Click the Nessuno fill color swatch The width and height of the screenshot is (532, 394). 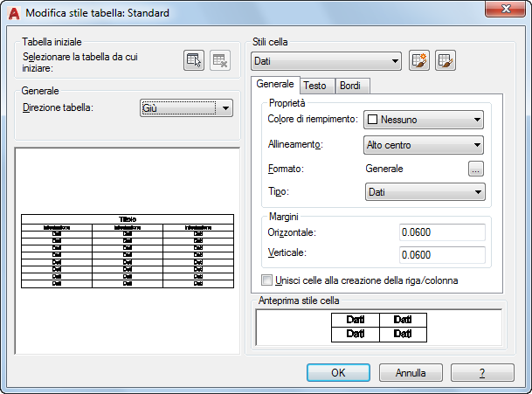coord(372,120)
